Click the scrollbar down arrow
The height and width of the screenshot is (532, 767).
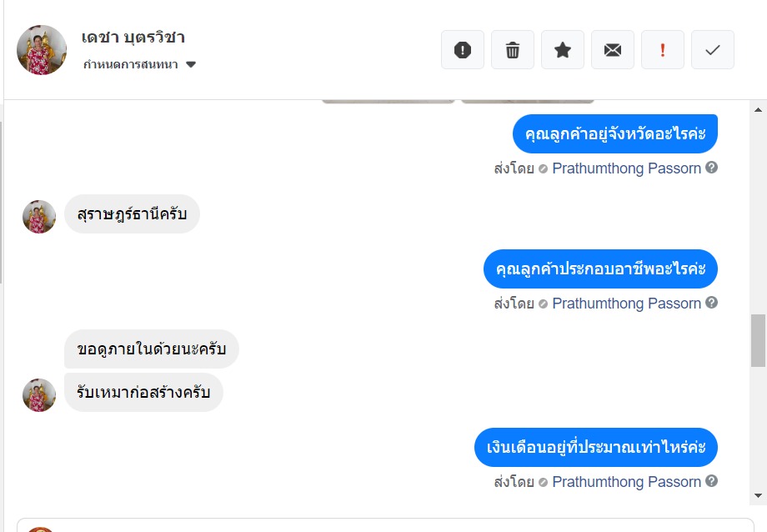tap(758, 495)
